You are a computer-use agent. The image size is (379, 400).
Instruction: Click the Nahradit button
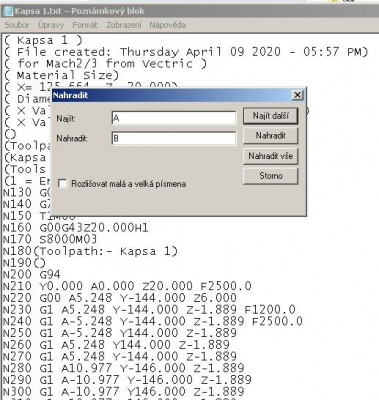(270, 136)
